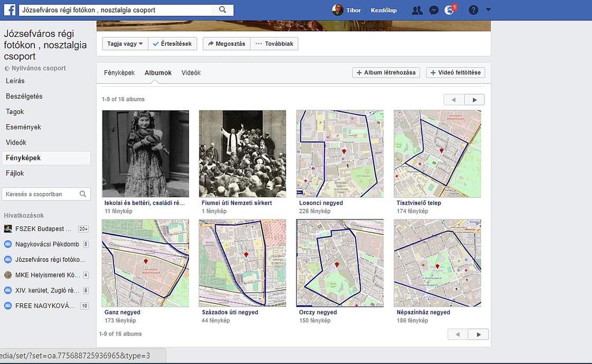This screenshot has height=364, width=592.
Task: Open Iskolai és beltéri album thumbnail
Action: tap(145, 154)
